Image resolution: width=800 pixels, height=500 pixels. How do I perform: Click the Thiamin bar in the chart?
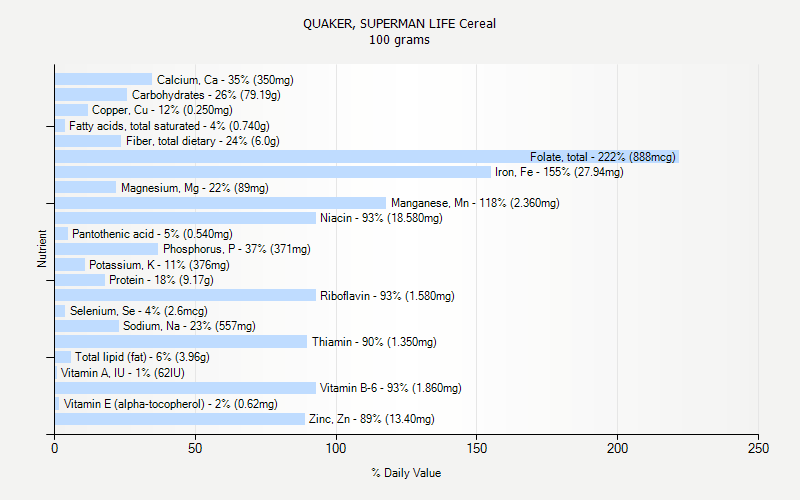[x=181, y=341]
